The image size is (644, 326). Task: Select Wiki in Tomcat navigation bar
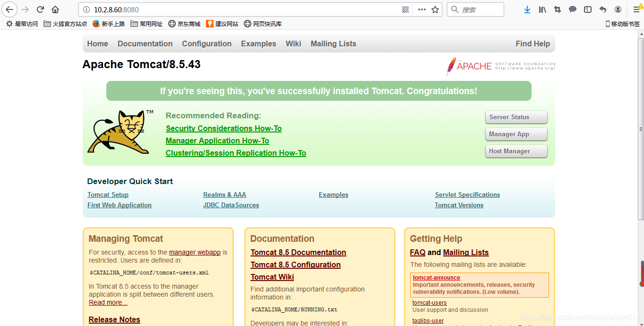coord(293,44)
